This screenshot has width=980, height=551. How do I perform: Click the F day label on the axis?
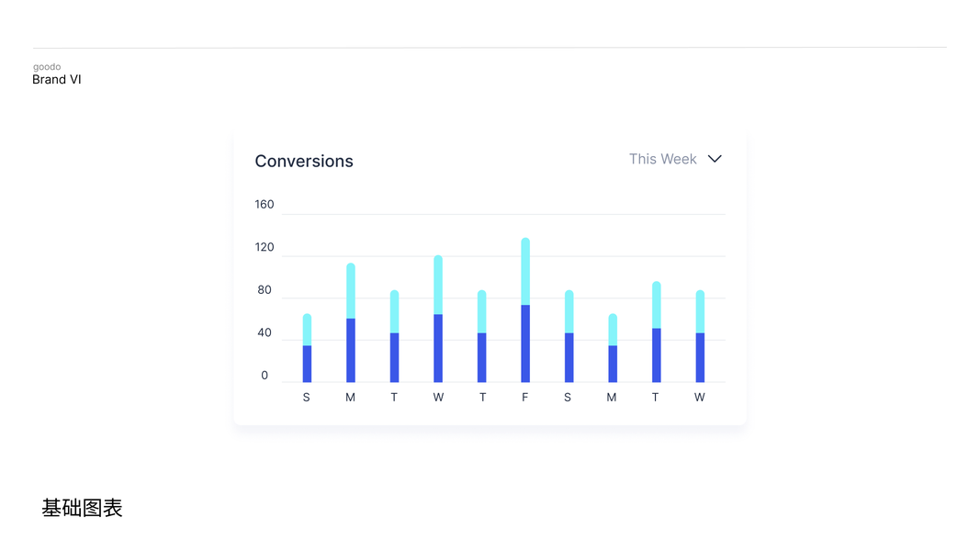525,398
